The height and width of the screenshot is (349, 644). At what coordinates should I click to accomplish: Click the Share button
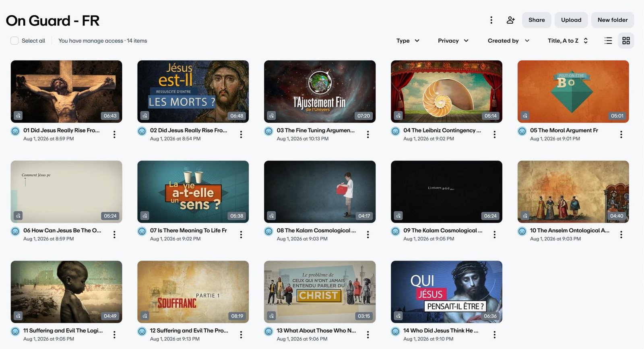[x=537, y=20]
